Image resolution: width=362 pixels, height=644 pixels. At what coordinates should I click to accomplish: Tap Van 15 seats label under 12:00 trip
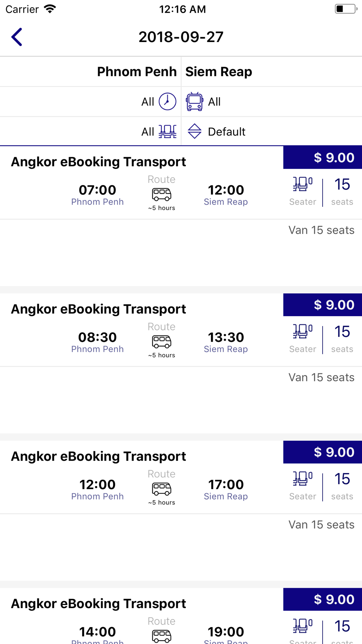(x=321, y=524)
